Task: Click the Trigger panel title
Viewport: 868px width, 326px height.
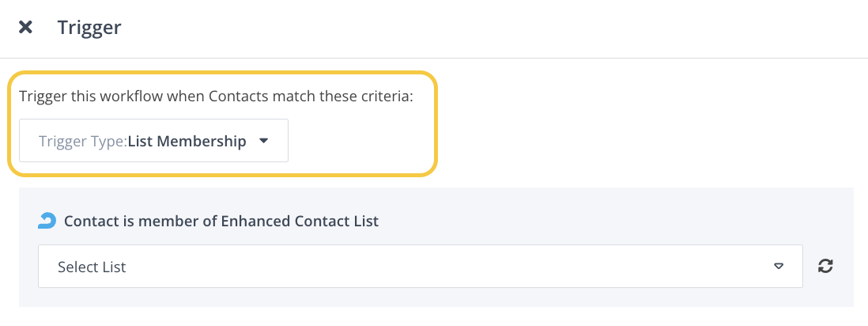Action: (x=89, y=28)
